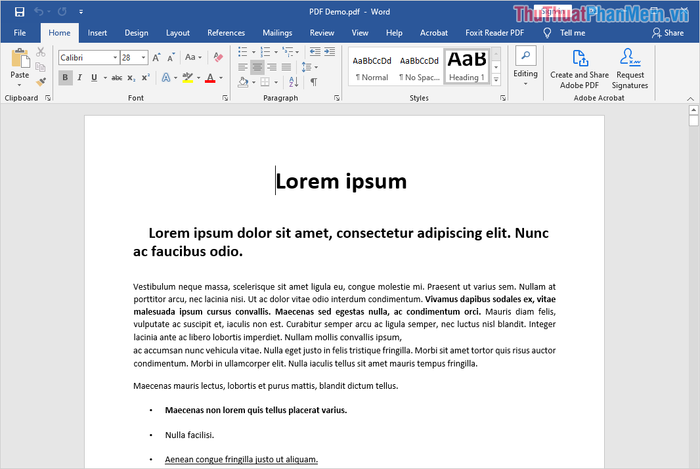Undo the last action
700x469 pixels.
pos(38,12)
